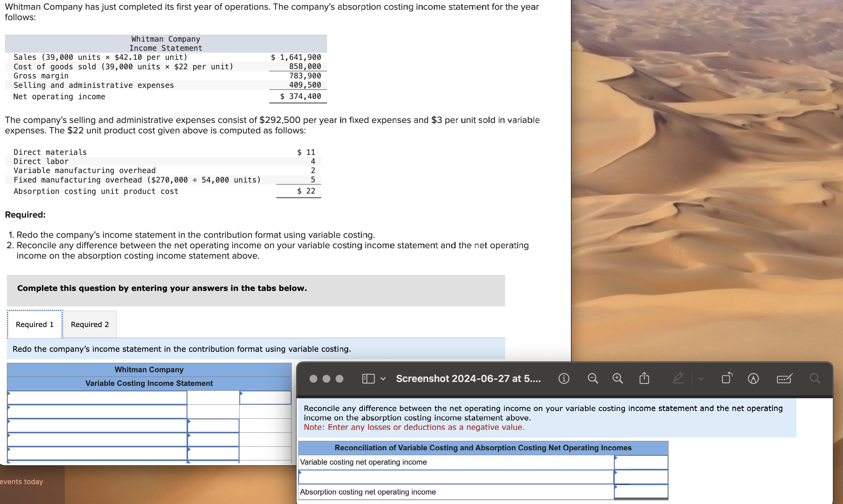Click Absorption costing net operating income field
The width and height of the screenshot is (843, 504).
click(x=641, y=492)
